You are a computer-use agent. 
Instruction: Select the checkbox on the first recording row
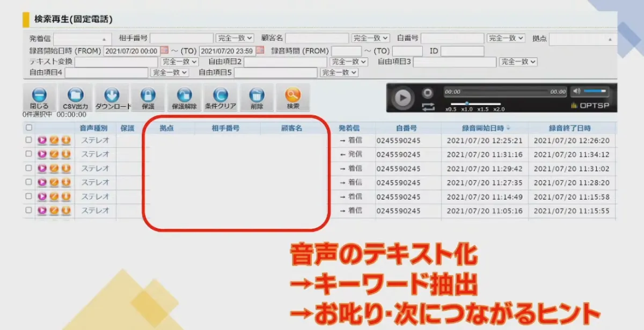28,141
